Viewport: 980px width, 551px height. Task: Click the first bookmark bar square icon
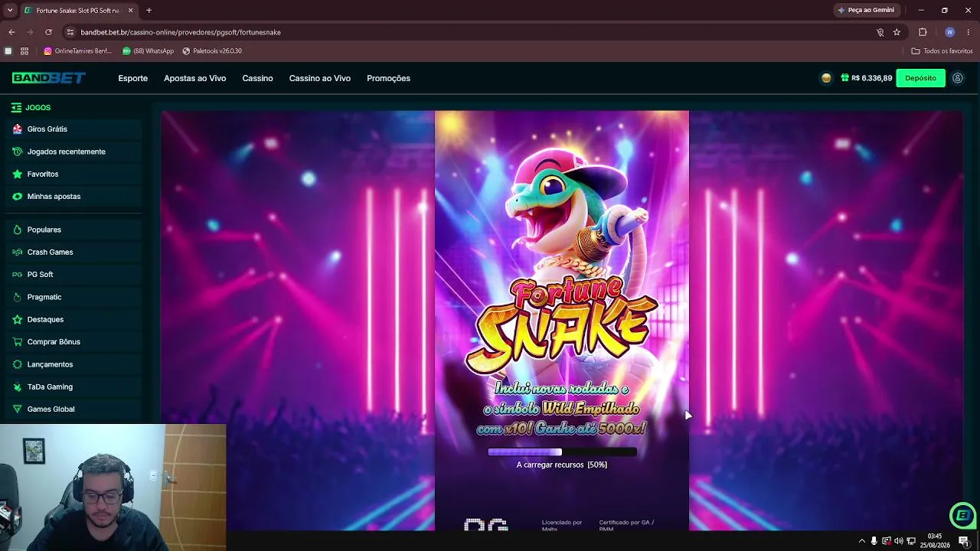(x=8, y=51)
